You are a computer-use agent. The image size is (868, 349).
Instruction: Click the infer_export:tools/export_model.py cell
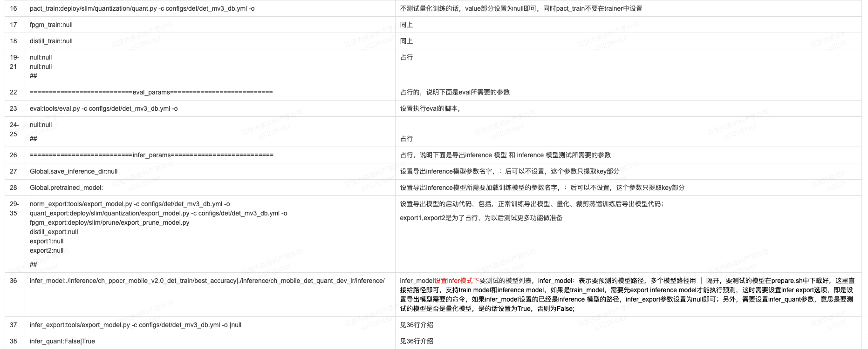coord(210,325)
